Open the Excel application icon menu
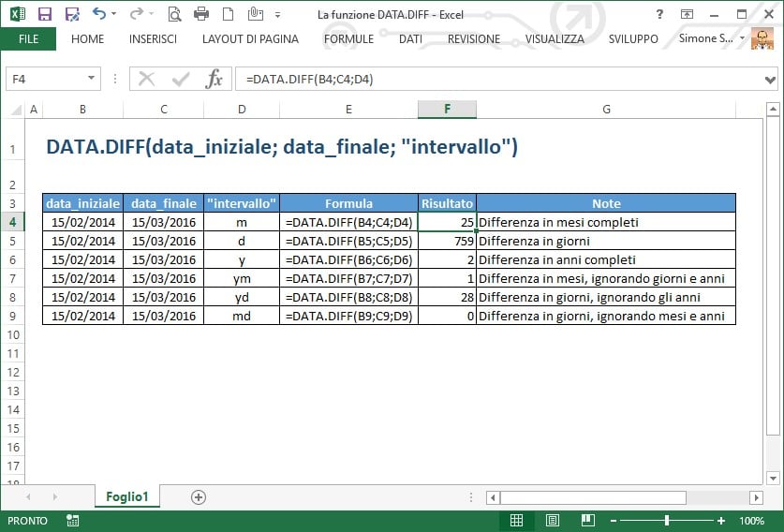 coord(18,13)
